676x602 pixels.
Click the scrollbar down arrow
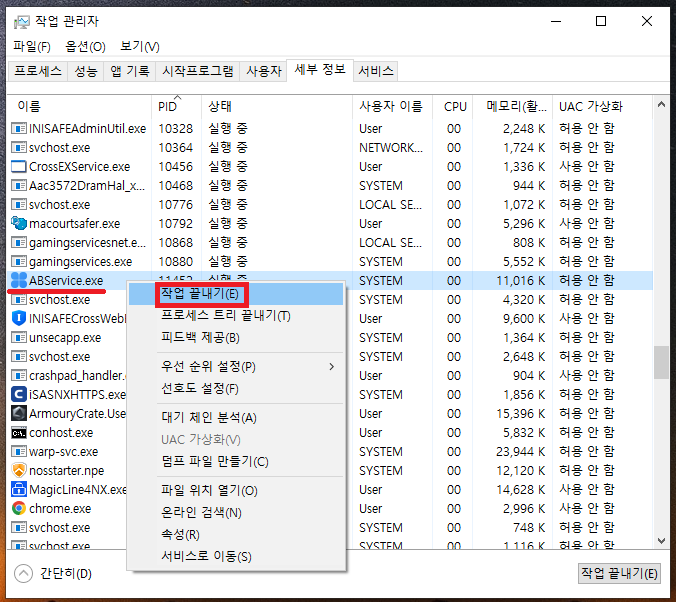click(x=661, y=540)
